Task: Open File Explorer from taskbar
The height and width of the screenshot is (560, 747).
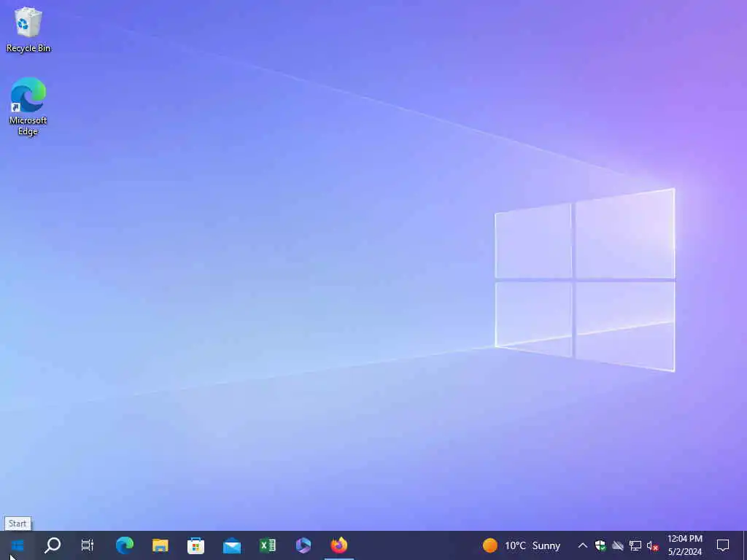Action: 160,545
